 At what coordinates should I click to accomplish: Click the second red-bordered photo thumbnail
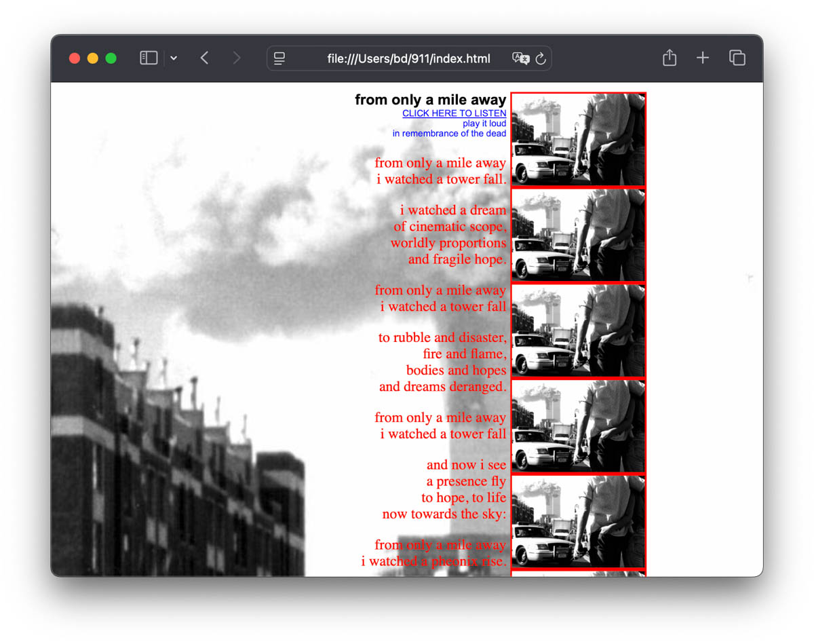coord(578,235)
